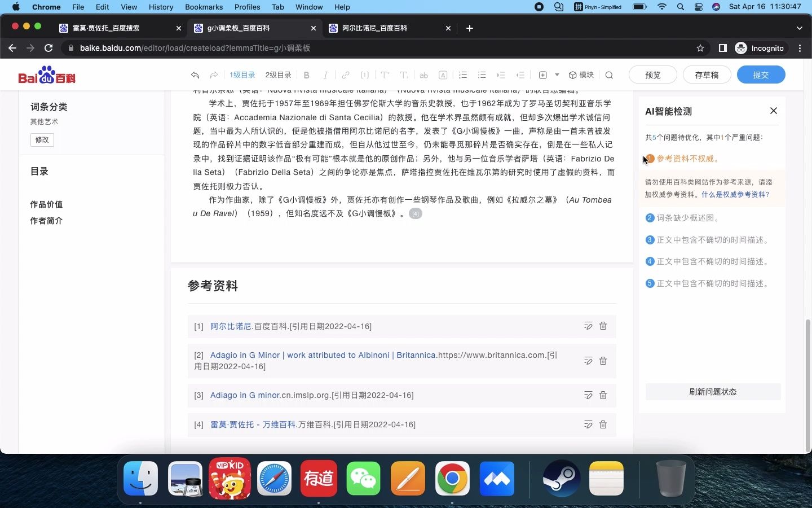Viewport: 812px width, 508px height.
Task: Save draft with 存草稿 button
Action: tap(707, 75)
